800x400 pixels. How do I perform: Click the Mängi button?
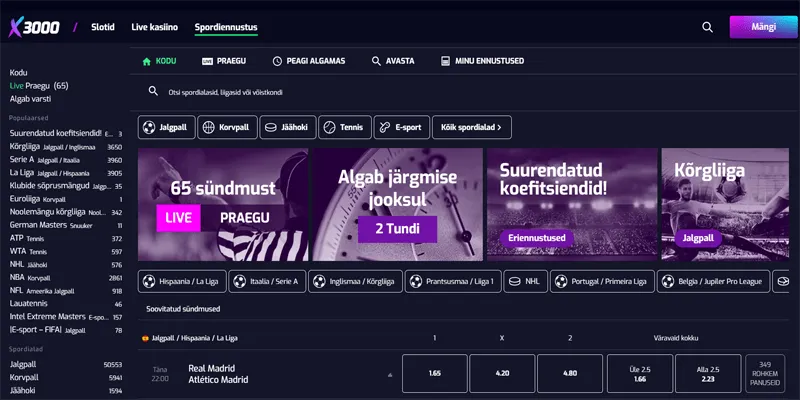[x=763, y=27]
